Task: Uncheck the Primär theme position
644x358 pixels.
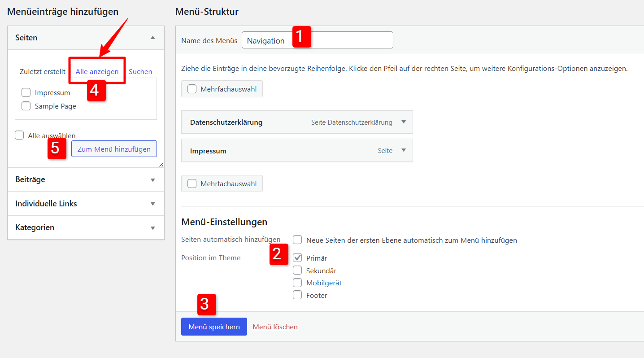Action: pos(297,258)
